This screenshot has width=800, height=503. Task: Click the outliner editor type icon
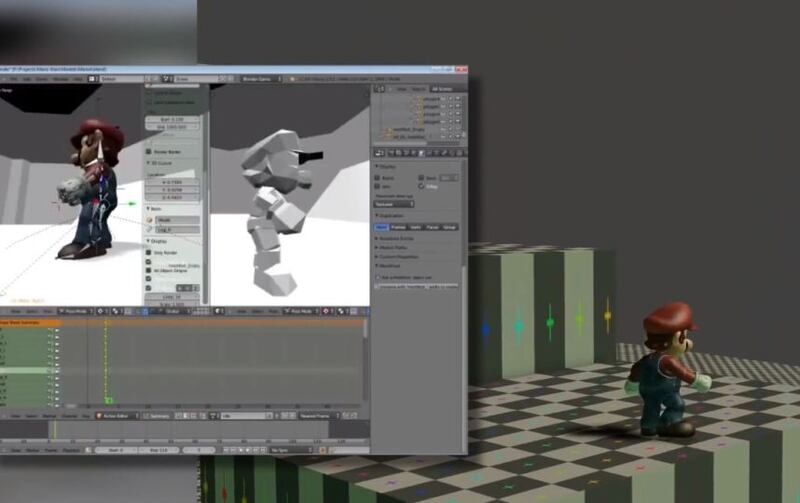[x=379, y=89]
